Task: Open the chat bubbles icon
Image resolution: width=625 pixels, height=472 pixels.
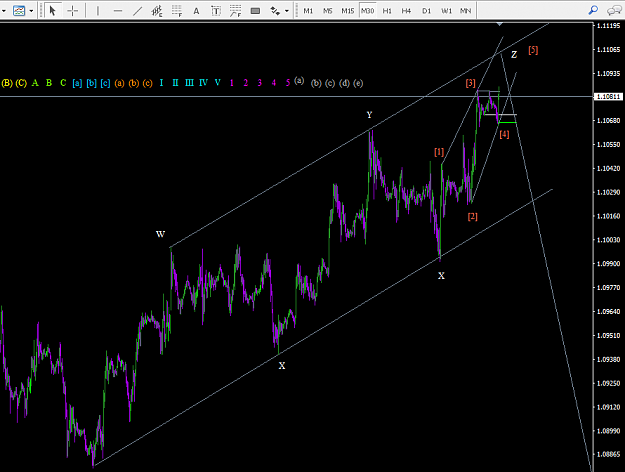Action: [x=614, y=10]
